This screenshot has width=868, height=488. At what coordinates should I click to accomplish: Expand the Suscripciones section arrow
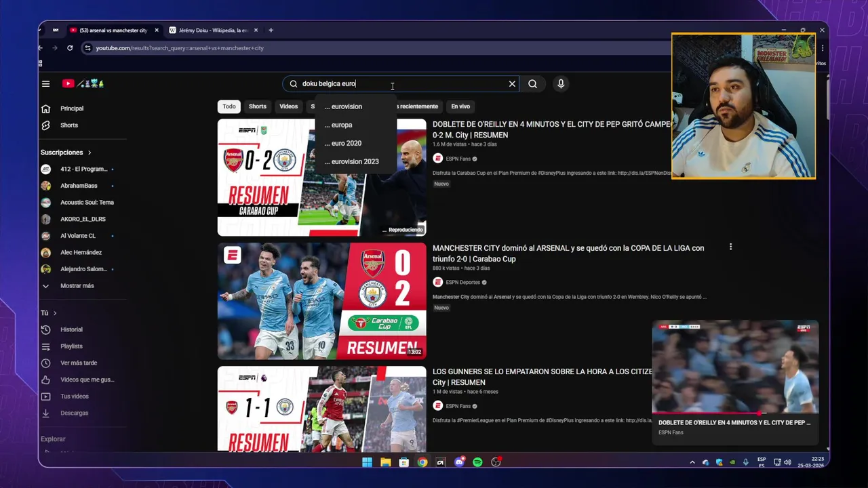[89, 153]
